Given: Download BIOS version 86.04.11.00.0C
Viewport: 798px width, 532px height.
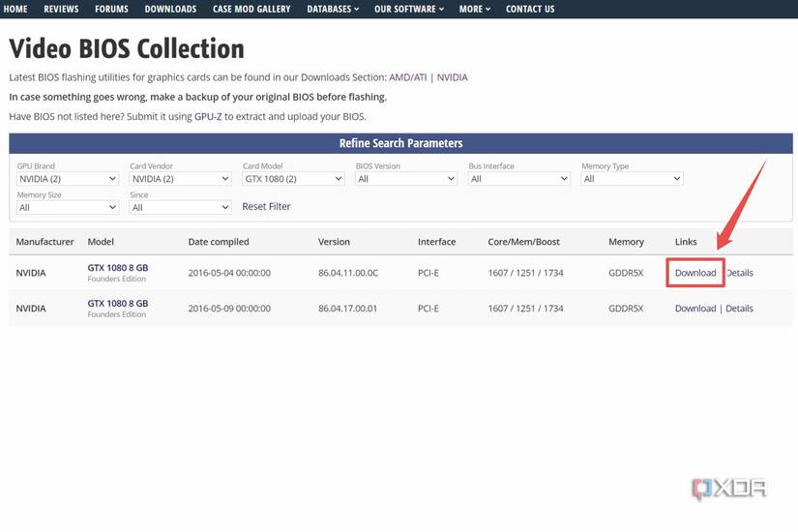Looking at the screenshot, I should click(695, 273).
